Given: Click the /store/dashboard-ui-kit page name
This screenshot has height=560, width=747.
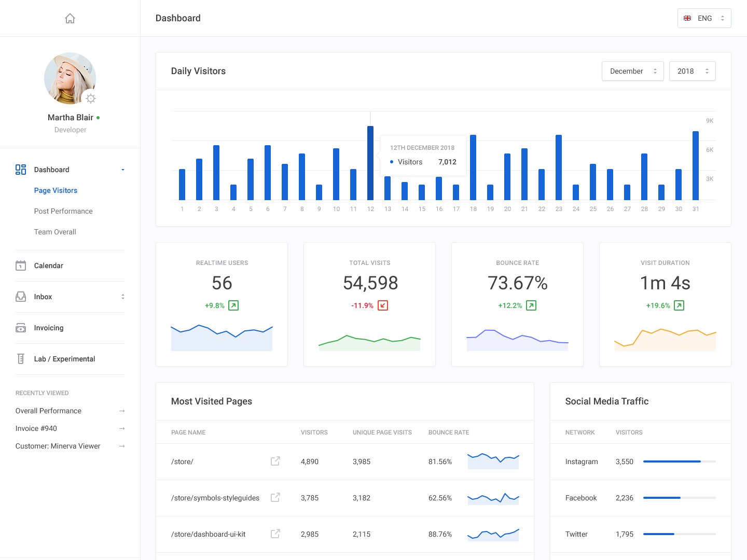Looking at the screenshot, I should (208, 534).
